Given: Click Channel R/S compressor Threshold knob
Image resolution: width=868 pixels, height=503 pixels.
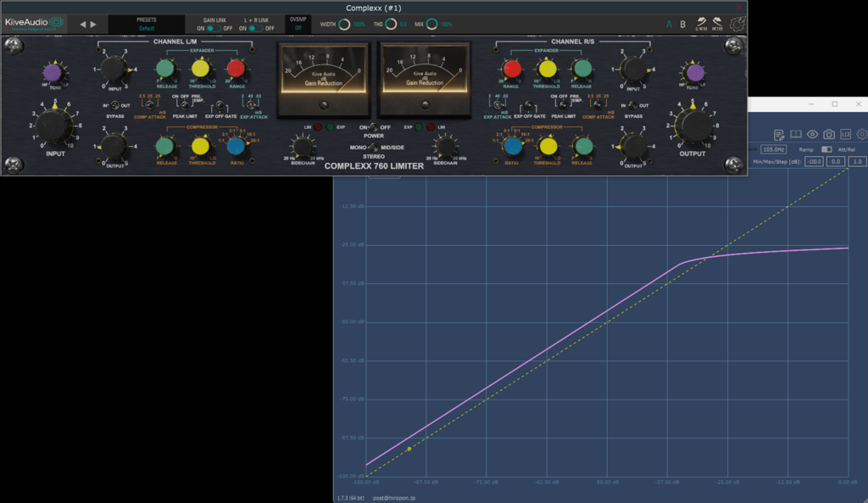Looking at the screenshot, I should pos(547,146).
